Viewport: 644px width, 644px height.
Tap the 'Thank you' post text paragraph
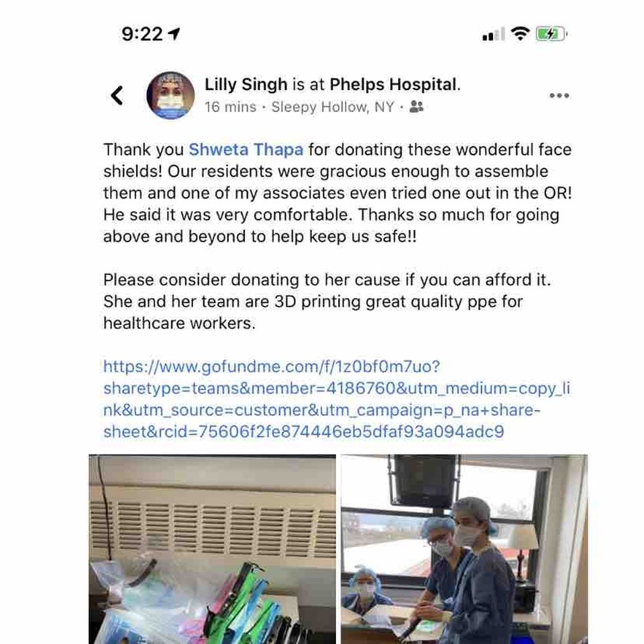pos(337,193)
